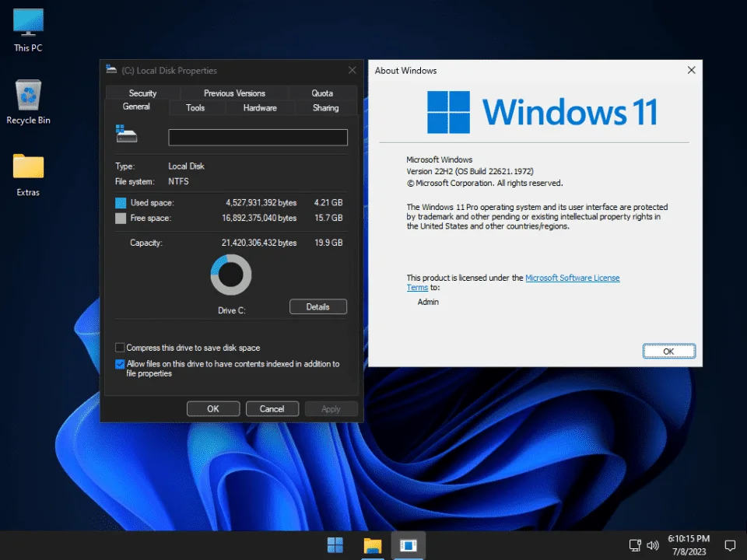Click the Windows 11 logo in About Windows

542,112
